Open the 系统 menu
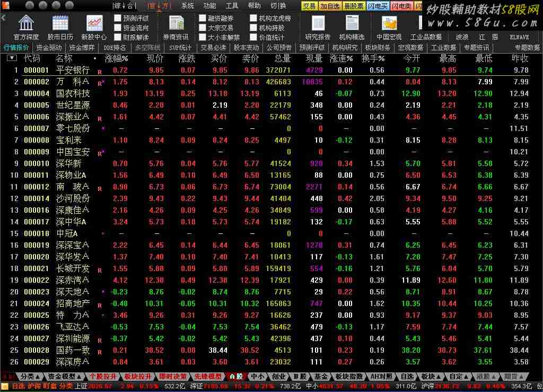 coord(187,5)
